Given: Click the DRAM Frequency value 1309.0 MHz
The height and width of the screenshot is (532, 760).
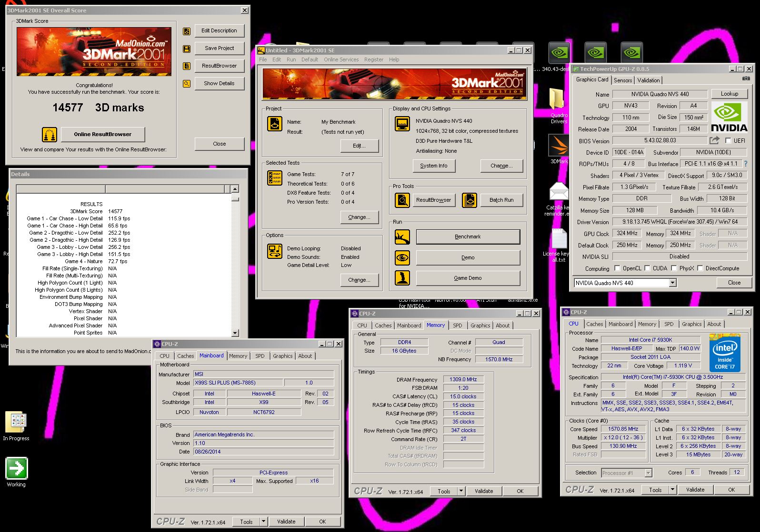Looking at the screenshot, I should [463, 380].
